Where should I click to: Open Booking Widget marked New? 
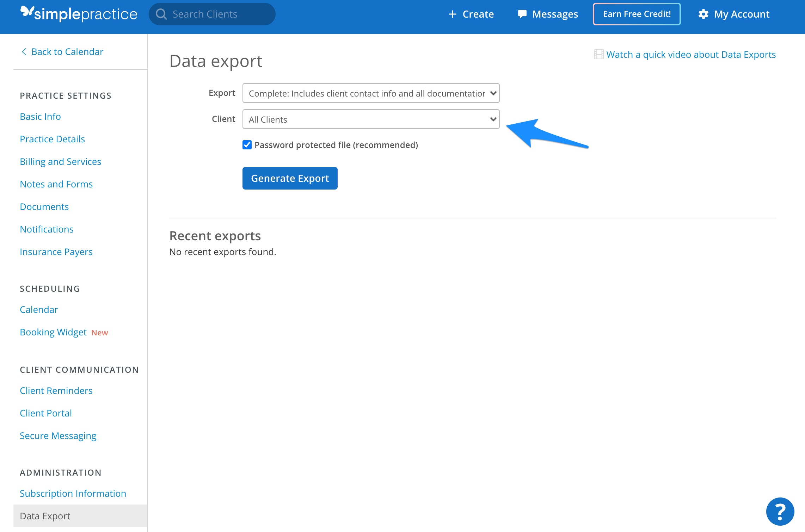[53, 332]
